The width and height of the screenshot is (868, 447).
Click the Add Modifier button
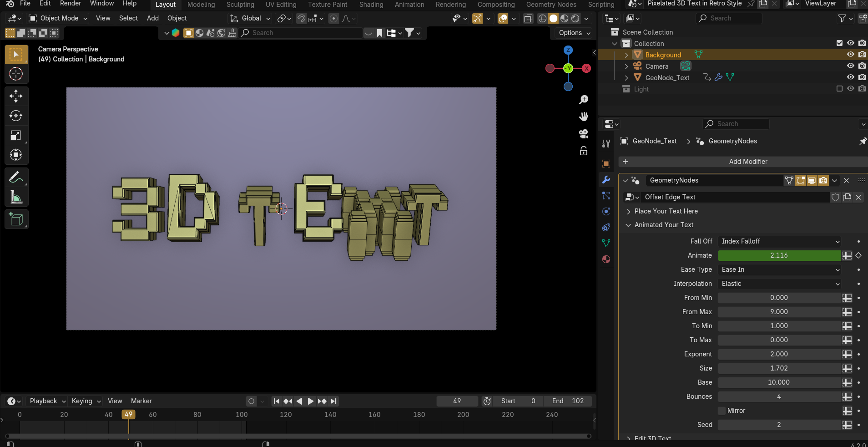[747, 162]
